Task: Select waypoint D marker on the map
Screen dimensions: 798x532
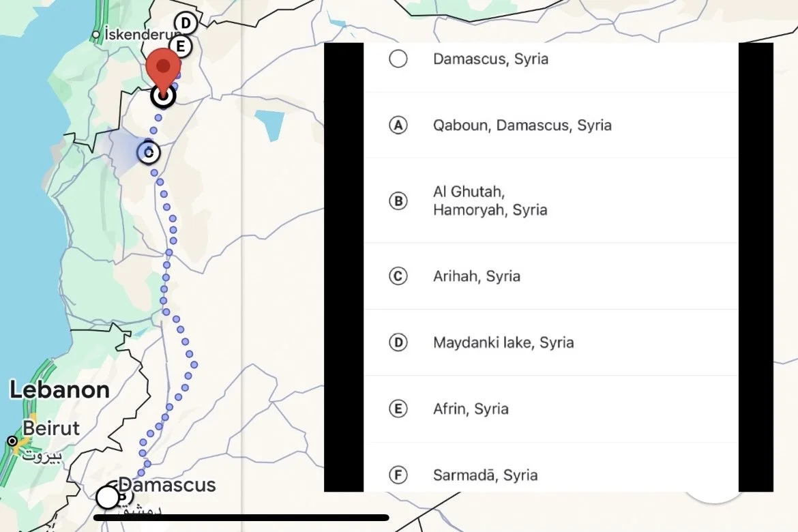Action: 186,23
